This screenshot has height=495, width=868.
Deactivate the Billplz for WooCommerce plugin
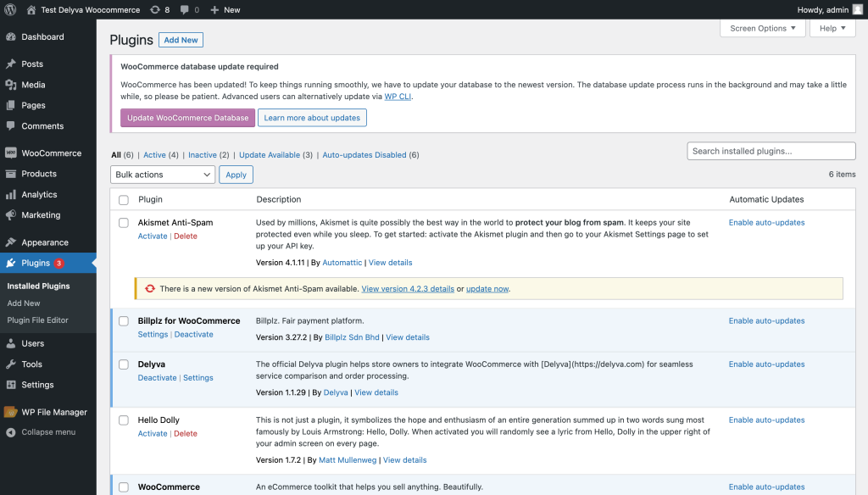(x=194, y=335)
